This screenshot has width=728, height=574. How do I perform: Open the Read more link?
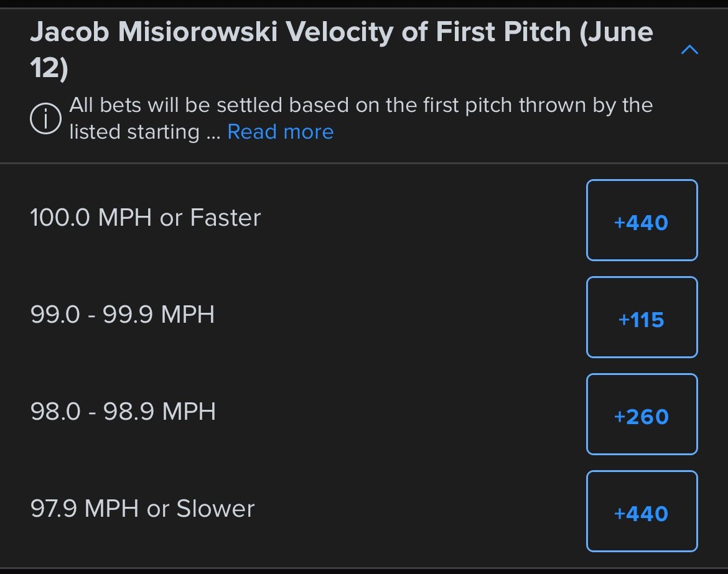click(281, 132)
